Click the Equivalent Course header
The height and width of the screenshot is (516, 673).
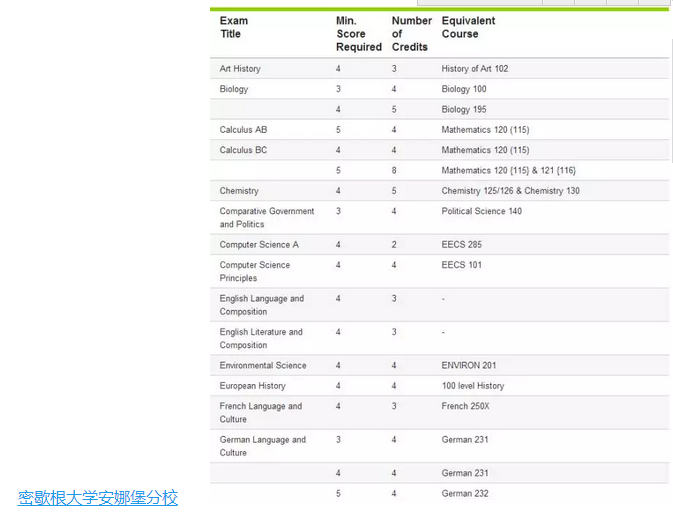click(468, 27)
